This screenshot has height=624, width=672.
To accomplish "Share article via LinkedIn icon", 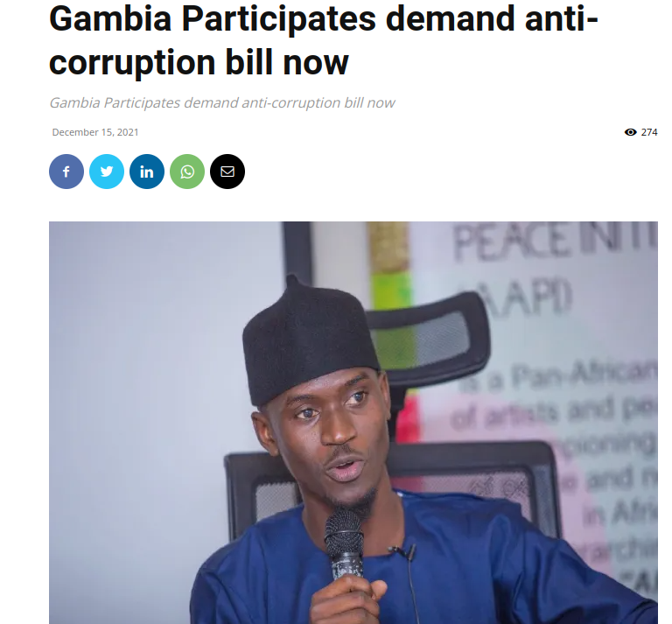I will click(x=147, y=172).
